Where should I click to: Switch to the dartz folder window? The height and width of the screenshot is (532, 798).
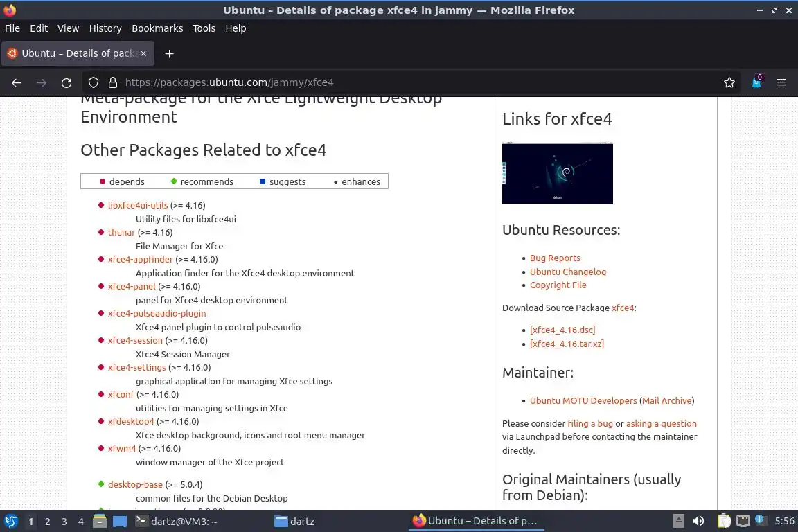294,522
